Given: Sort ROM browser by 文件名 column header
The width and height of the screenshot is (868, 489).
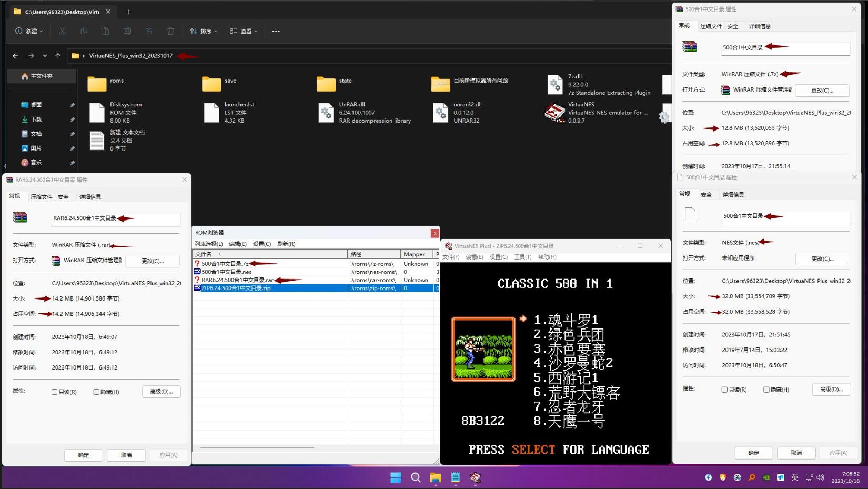Looking at the screenshot, I should (270, 254).
